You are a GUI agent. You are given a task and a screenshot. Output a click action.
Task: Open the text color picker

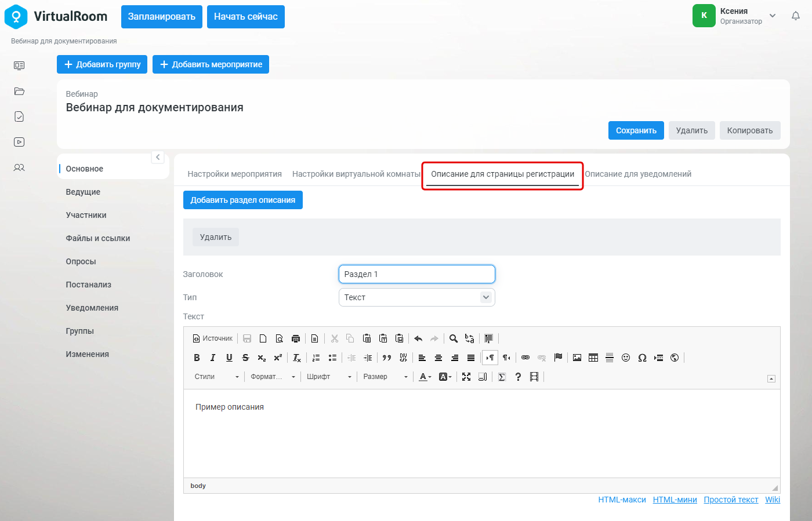(x=425, y=377)
